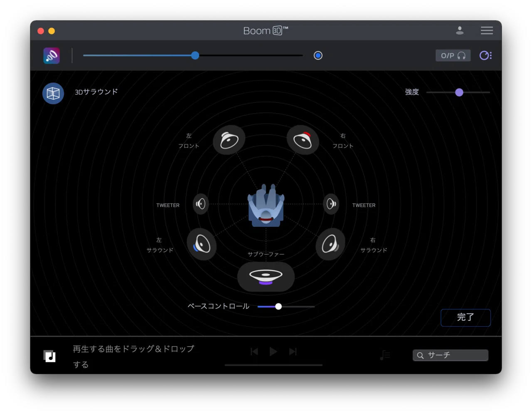The height and width of the screenshot is (414, 532).
Task: Open the hamburger menu
Action: [x=487, y=30]
